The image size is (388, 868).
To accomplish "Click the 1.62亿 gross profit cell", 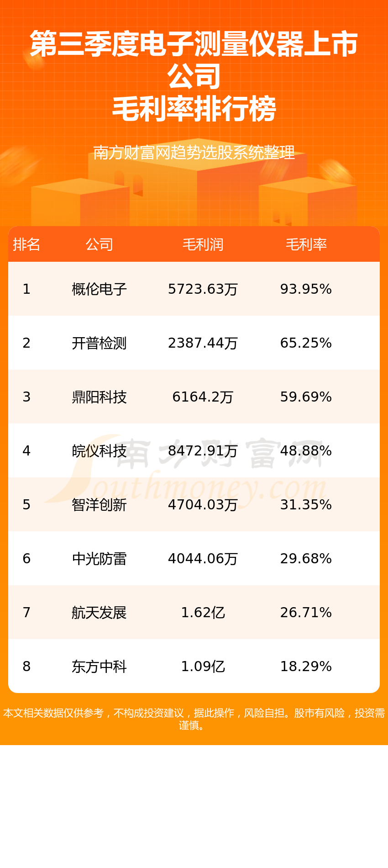I will click(203, 613).
